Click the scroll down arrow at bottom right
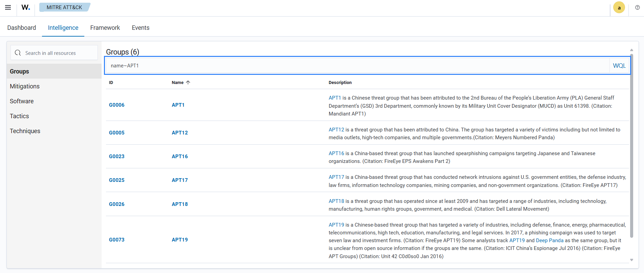 631,260
